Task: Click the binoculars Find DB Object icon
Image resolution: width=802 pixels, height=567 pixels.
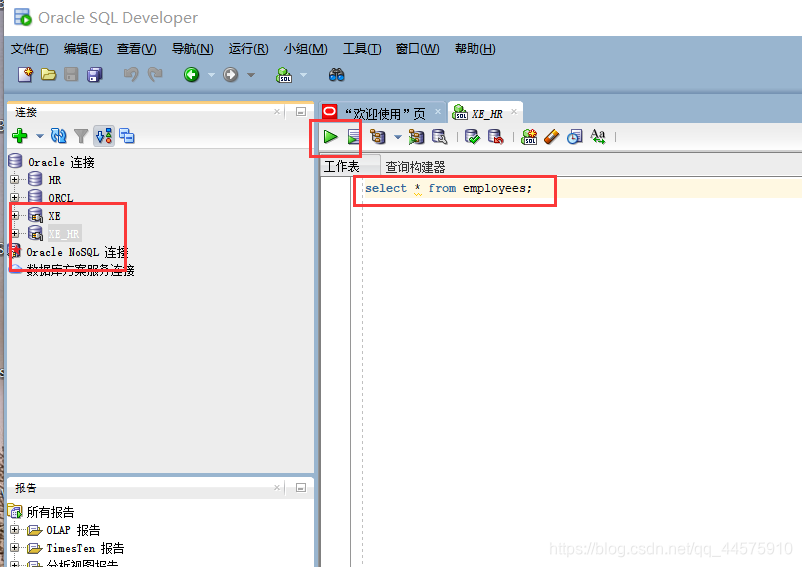Action: coord(336,75)
